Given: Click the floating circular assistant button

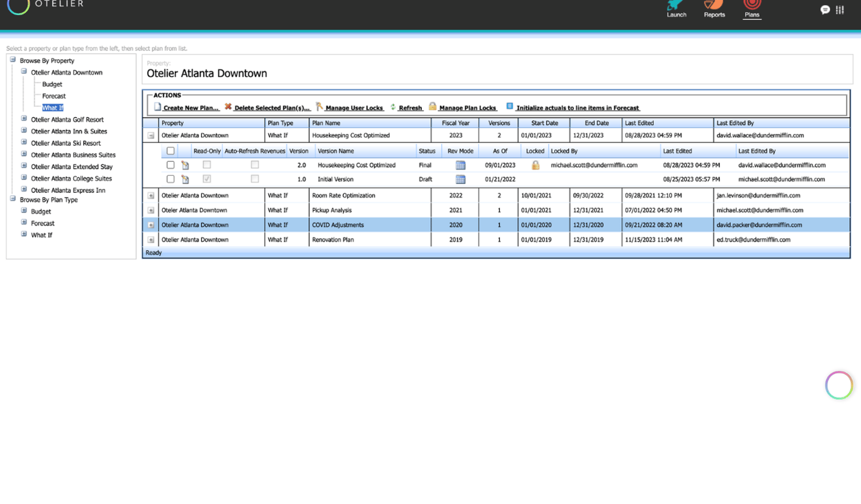Looking at the screenshot, I should (839, 385).
